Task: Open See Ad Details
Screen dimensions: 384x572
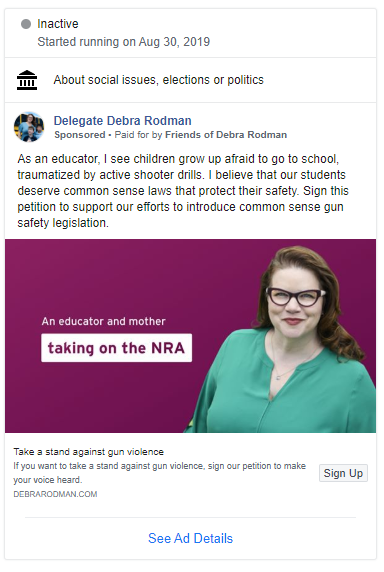Action: [x=190, y=538]
